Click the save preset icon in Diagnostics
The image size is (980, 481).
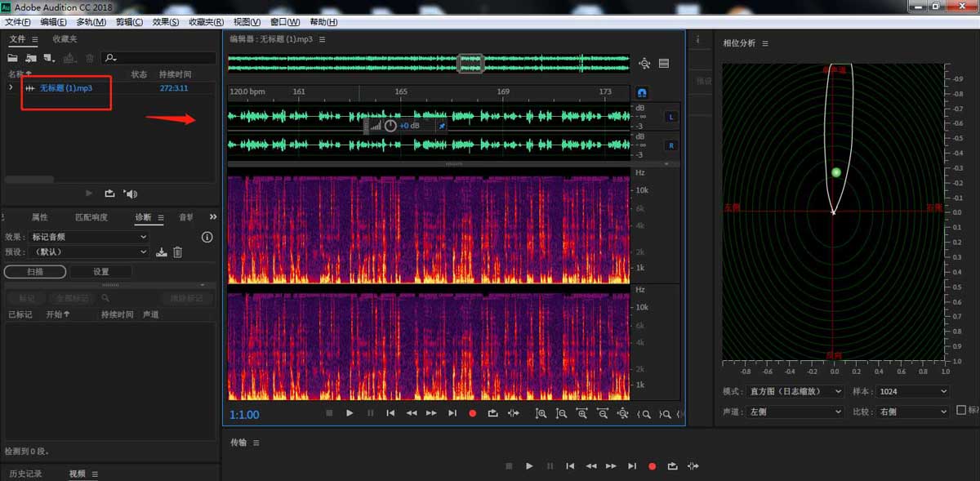tap(162, 252)
